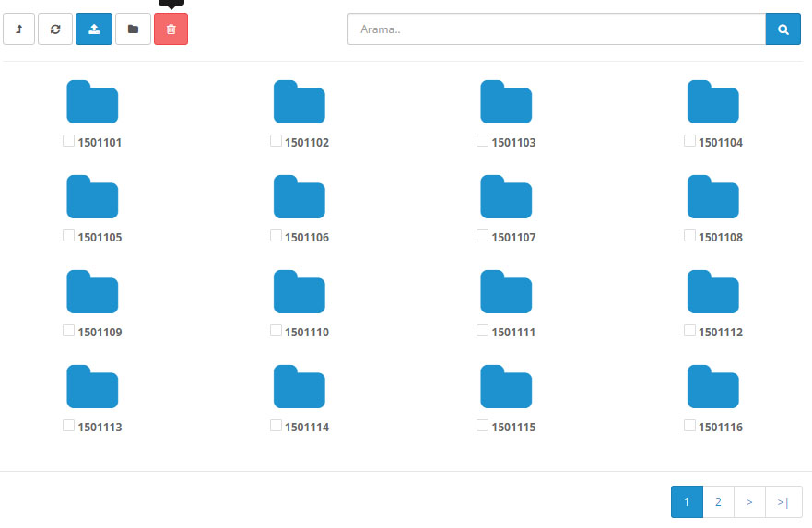Open folder icon 1501104
812x528 pixels.
point(713,102)
